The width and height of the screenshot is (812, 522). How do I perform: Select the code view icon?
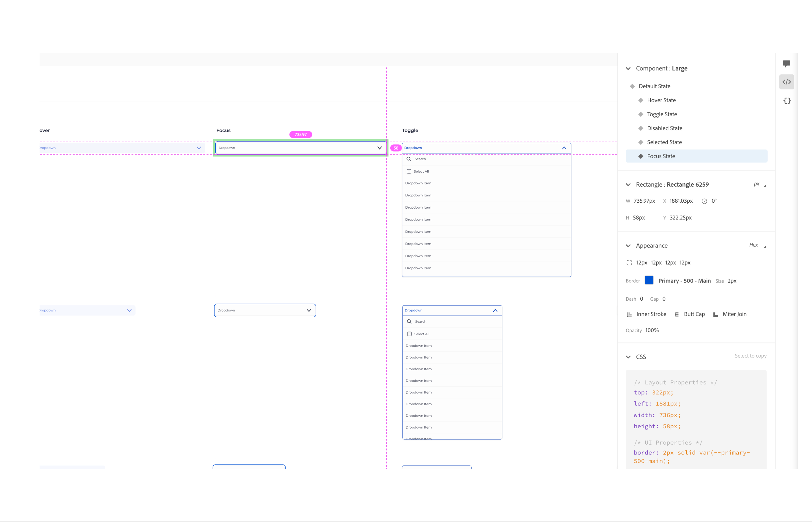click(x=786, y=82)
